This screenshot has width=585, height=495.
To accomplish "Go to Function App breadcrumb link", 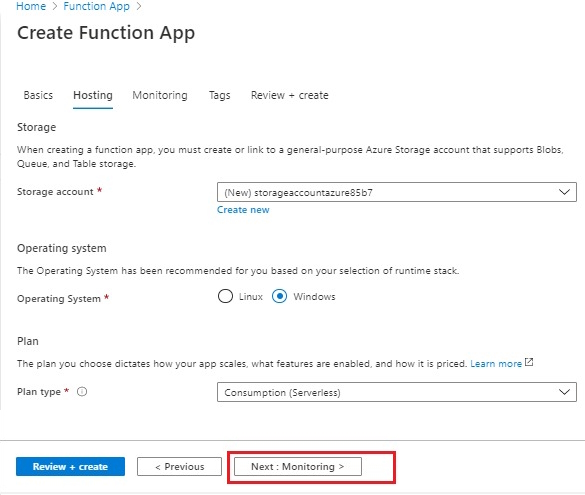I will (97, 6).
